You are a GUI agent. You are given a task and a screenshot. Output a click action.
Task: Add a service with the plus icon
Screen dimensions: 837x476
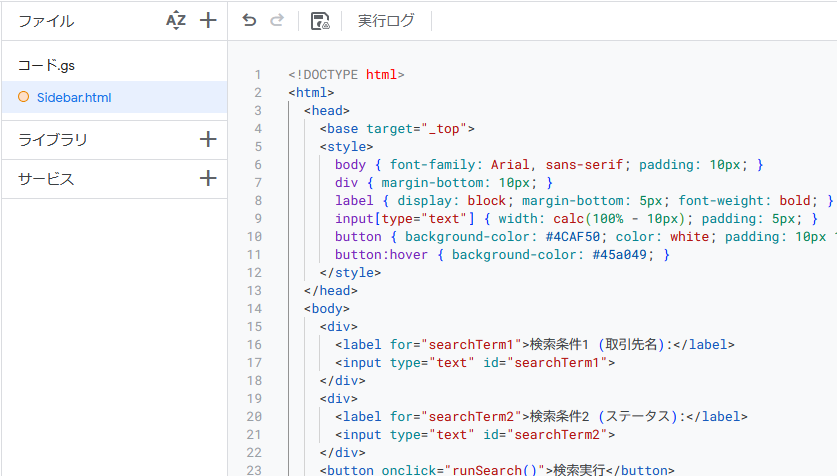click(208, 178)
